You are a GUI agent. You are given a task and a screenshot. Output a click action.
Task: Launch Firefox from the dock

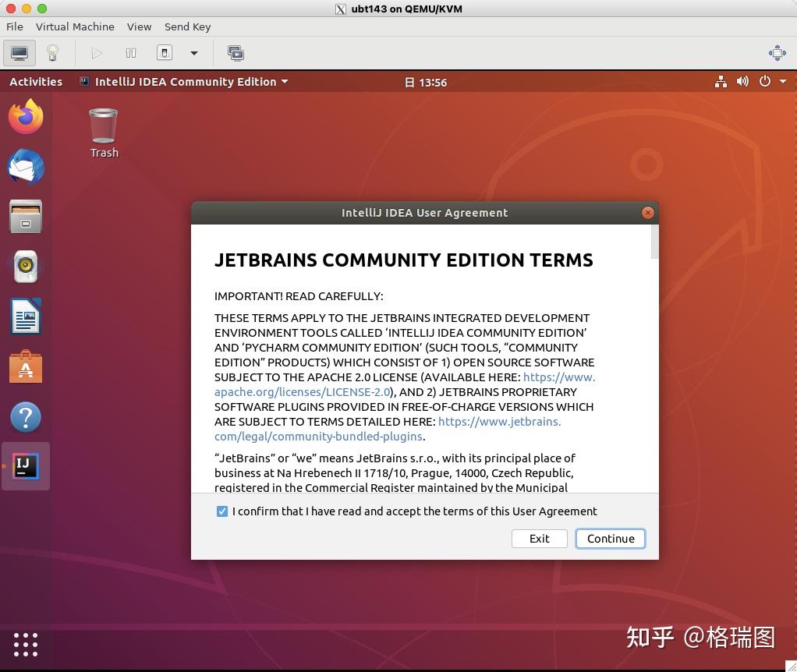[x=26, y=115]
